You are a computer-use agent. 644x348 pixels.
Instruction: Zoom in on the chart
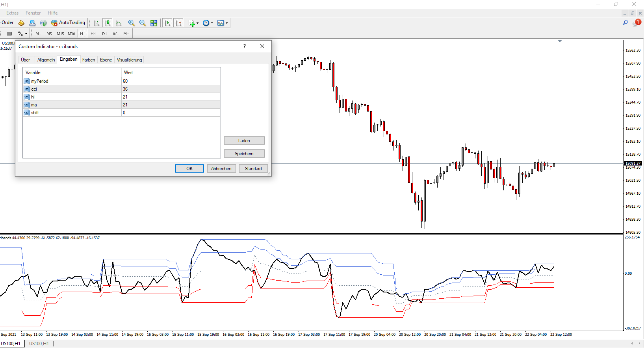(x=132, y=23)
